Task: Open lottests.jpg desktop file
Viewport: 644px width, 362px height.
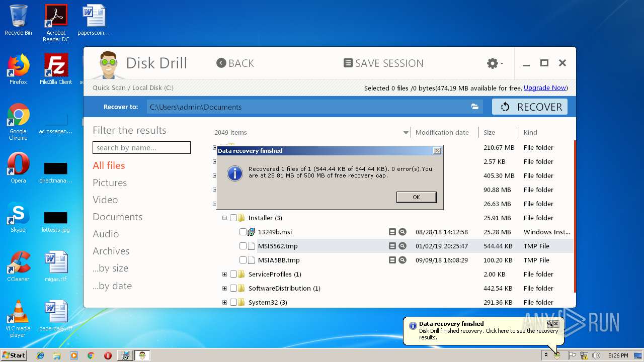Action: tap(56, 221)
